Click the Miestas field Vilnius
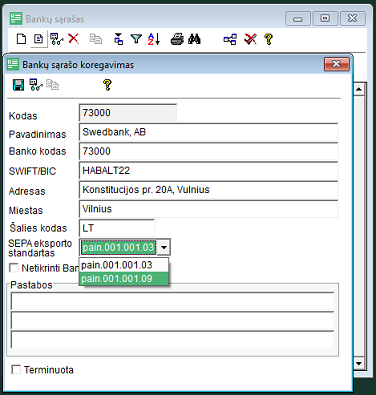The height and width of the screenshot is (395, 376). point(208,209)
